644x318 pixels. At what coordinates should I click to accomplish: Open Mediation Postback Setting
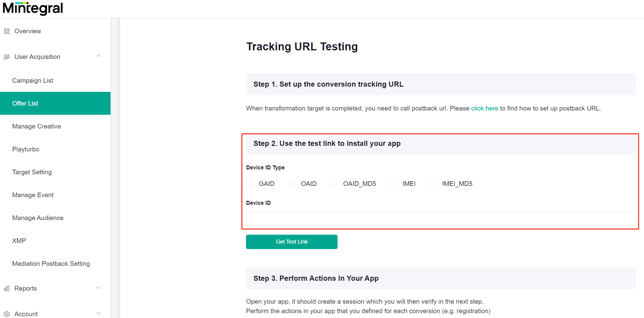point(51,264)
